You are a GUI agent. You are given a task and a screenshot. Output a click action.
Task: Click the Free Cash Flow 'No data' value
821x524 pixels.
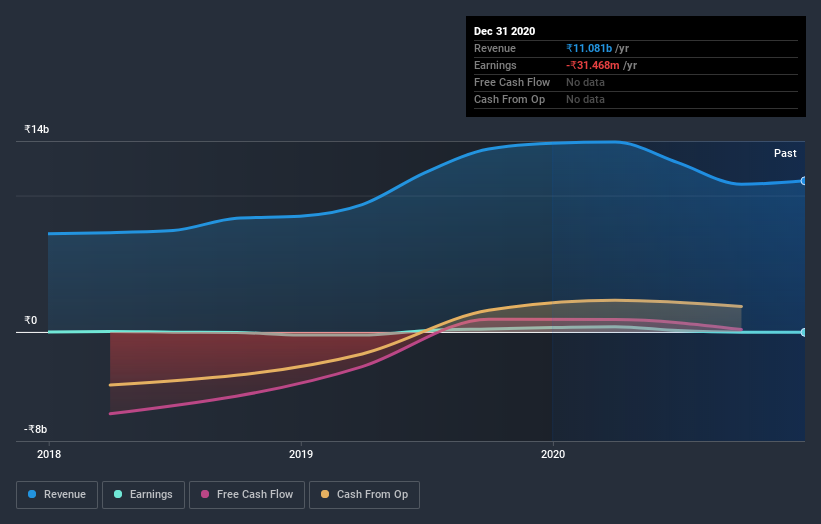(585, 82)
